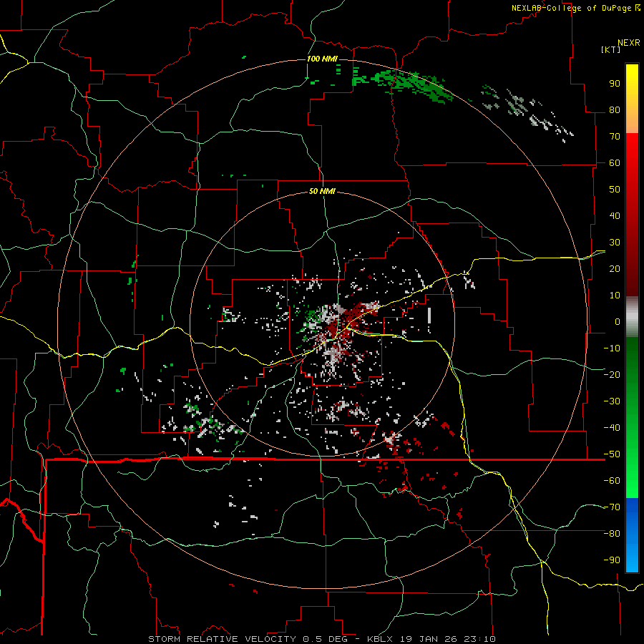Click the 50 NMI range ring label
The width and height of the screenshot is (644, 644).
(322, 191)
